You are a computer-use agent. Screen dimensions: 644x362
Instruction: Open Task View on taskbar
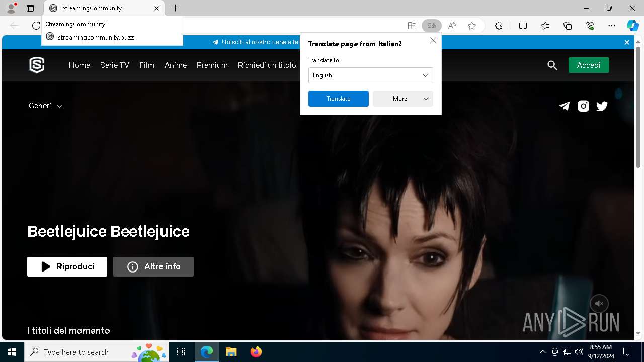tap(181, 352)
